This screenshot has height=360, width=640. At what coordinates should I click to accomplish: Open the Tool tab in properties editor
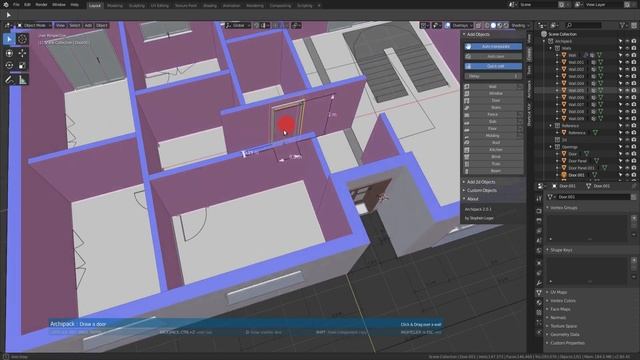click(x=539, y=198)
